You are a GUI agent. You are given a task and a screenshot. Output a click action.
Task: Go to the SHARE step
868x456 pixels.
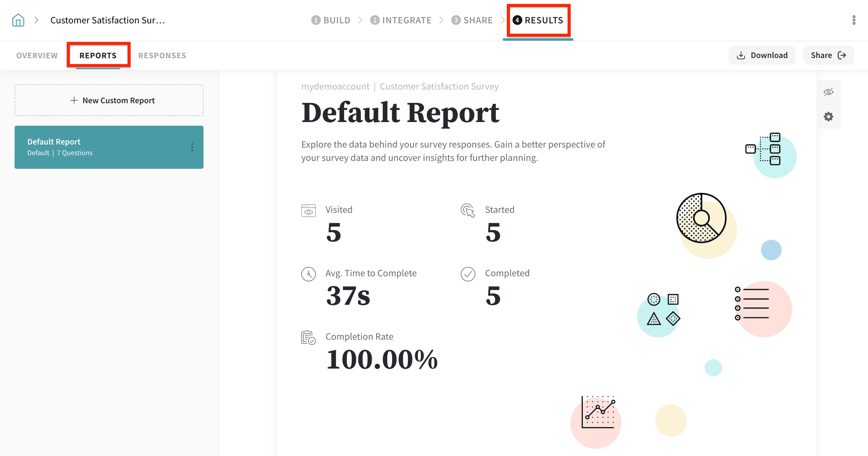[x=472, y=20]
